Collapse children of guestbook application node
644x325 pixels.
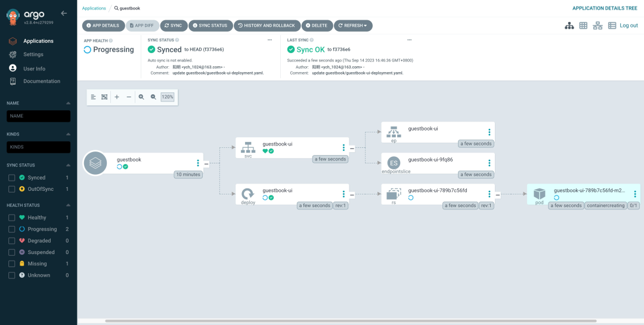tap(206, 163)
